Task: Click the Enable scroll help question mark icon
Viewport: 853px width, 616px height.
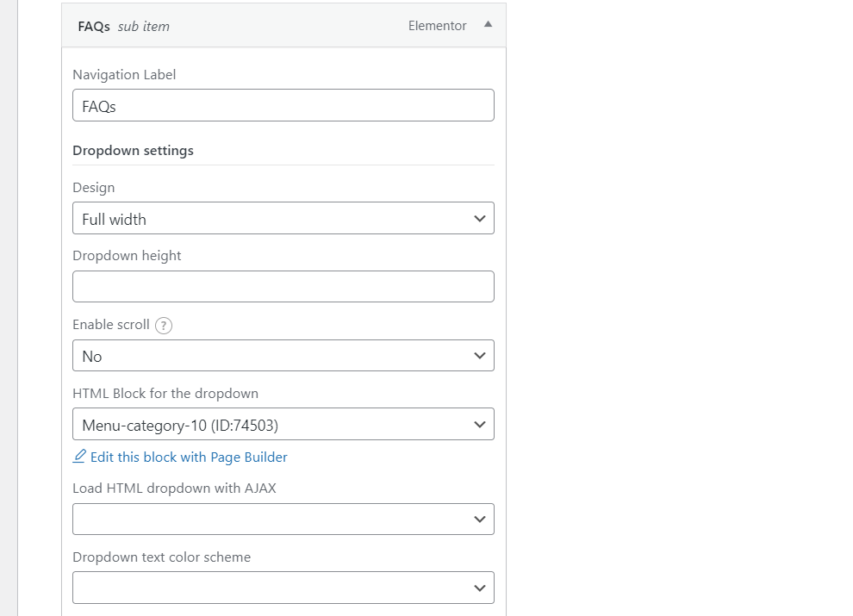Action: click(164, 326)
